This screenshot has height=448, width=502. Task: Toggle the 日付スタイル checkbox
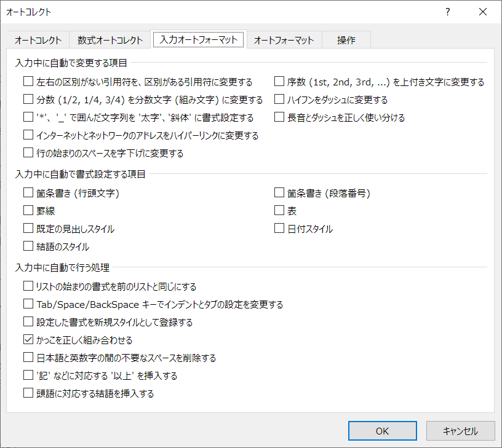coord(279,229)
